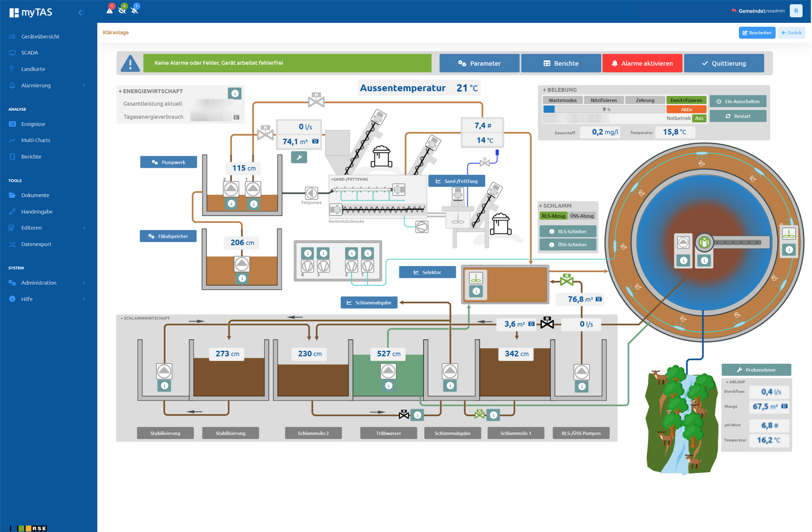Click the camera icon next to 67,5 m³
The height and width of the screenshot is (532, 812).
click(784, 406)
